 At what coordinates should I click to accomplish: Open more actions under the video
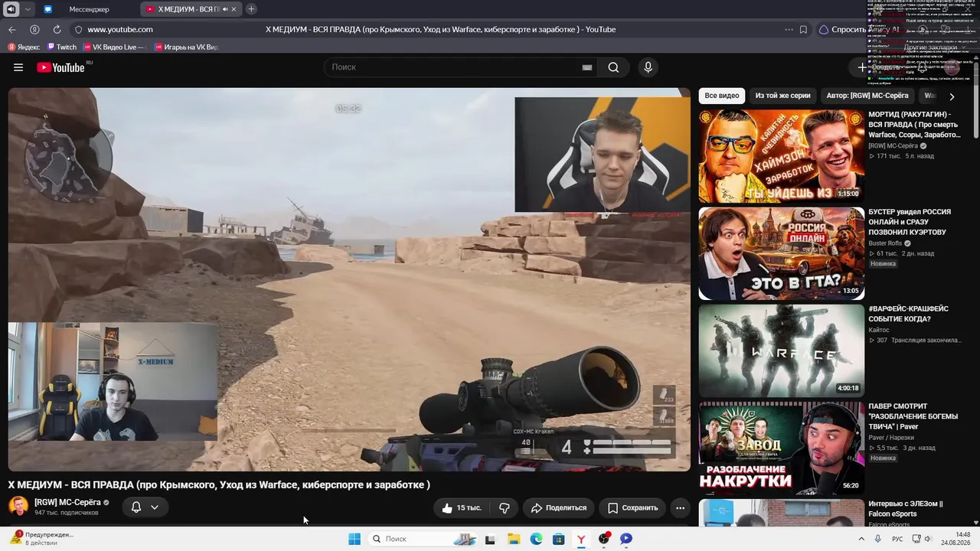[x=680, y=507]
